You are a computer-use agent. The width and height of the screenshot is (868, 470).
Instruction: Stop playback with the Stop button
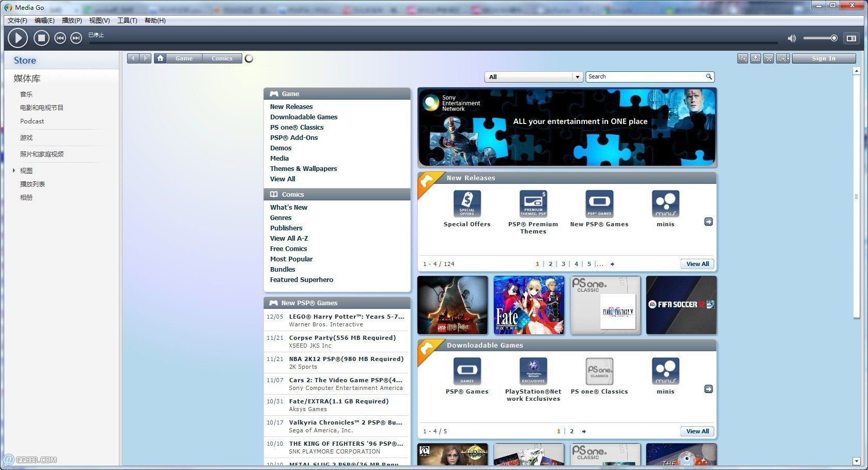pos(41,38)
